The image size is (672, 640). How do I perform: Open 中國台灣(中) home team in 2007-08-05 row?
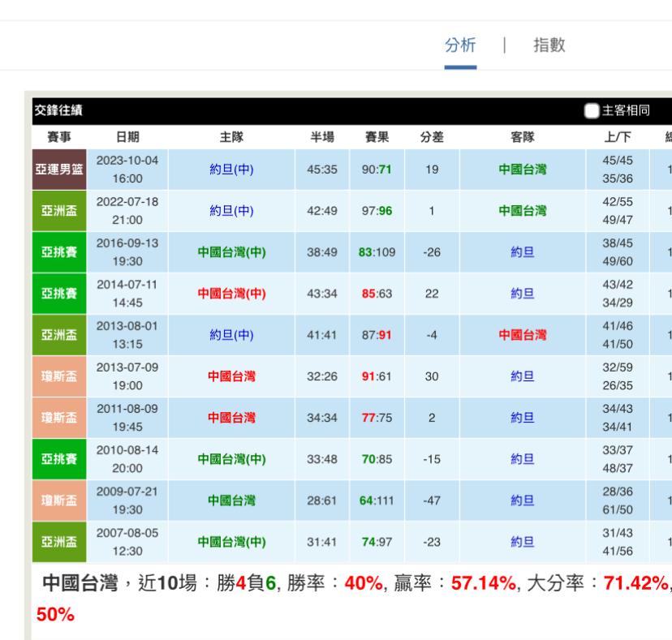click(x=231, y=542)
